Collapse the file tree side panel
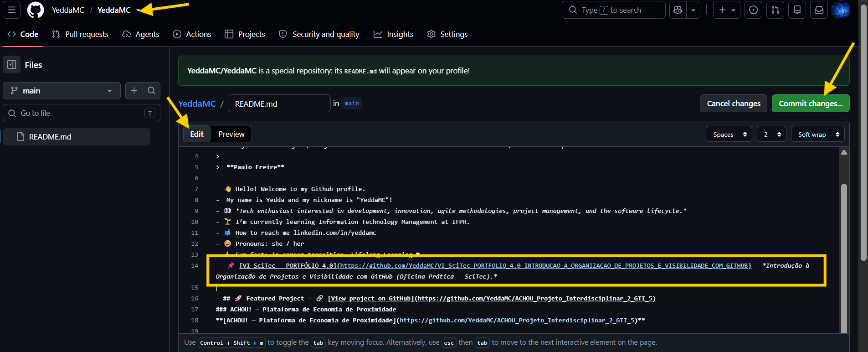Image resolution: width=868 pixels, height=352 pixels. click(12, 65)
